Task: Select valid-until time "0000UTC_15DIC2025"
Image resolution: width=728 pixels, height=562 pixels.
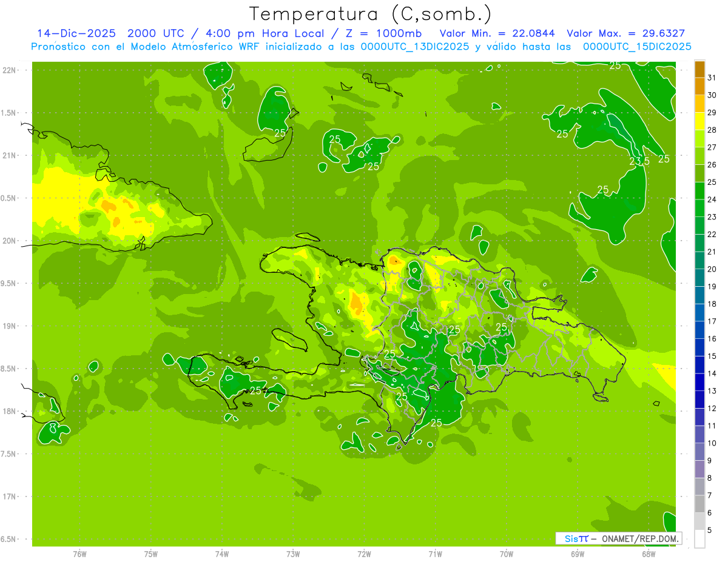Action: (637, 47)
